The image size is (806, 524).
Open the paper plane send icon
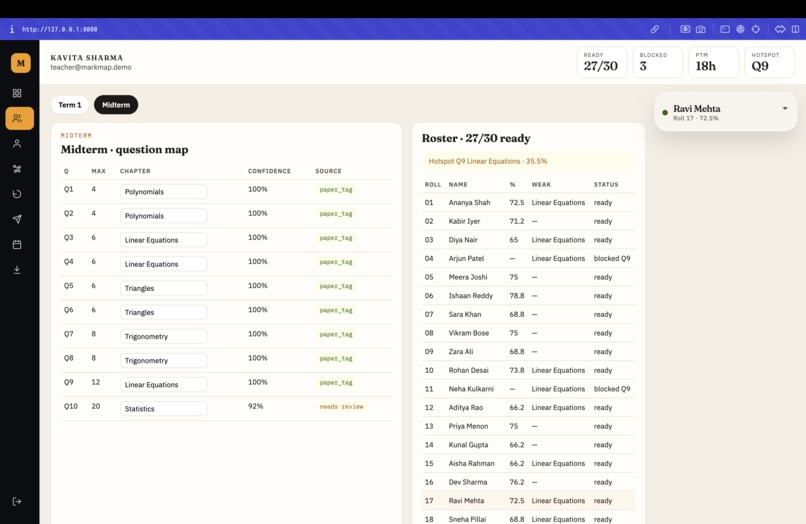[x=17, y=219]
